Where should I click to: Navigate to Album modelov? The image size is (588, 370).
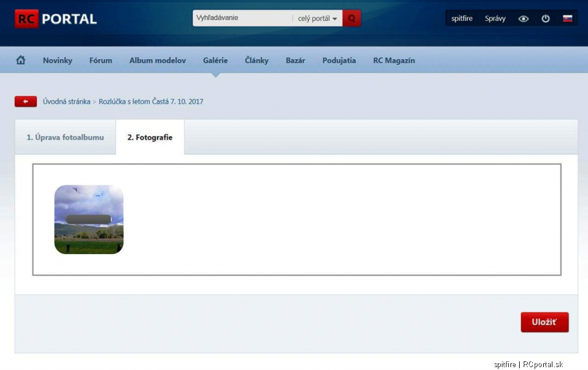157,60
